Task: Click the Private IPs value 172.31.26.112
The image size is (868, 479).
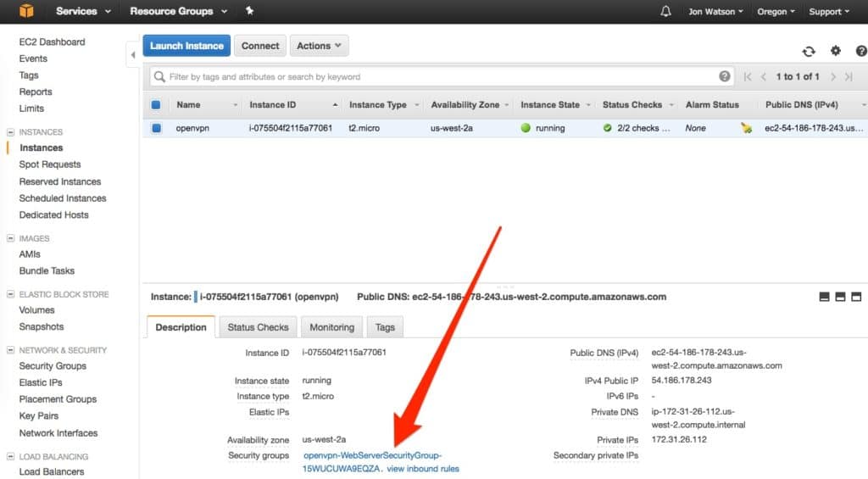Action: click(x=679, y=440)
